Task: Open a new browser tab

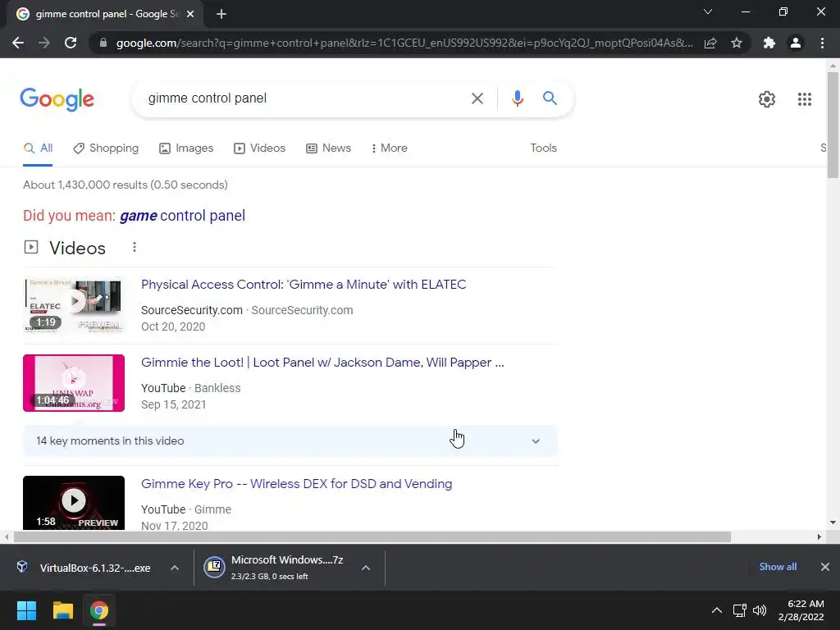Action: (x=221, y=14)
